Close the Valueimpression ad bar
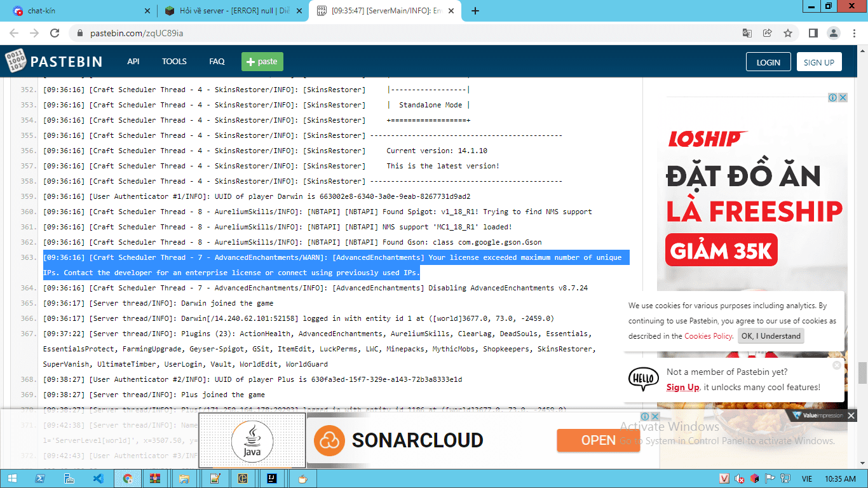This screenshot has height=488, width=868. (851, 416)
